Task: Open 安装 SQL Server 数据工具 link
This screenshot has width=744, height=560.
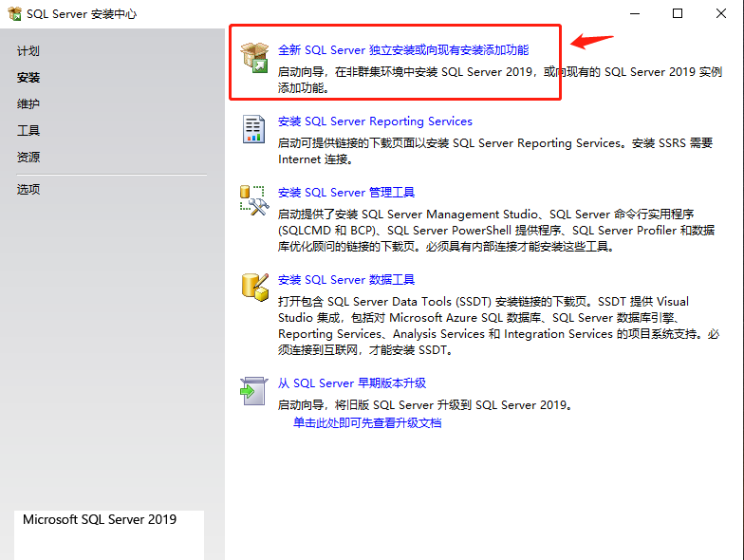Action: coord(345,279)
